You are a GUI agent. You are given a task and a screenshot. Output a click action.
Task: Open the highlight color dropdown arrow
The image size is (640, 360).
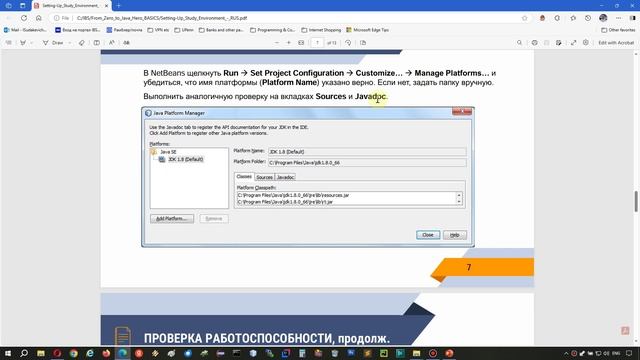tap(32, 43)
